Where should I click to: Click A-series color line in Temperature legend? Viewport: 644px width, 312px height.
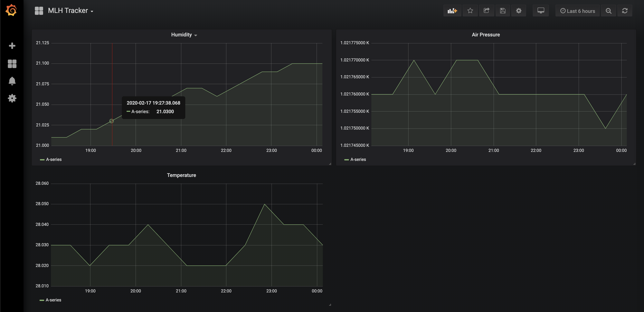point(42,300)
